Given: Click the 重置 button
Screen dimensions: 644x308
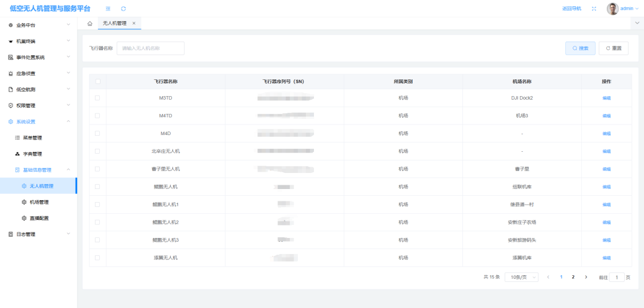Looking at the screenshot, I should tap(614, 48).
